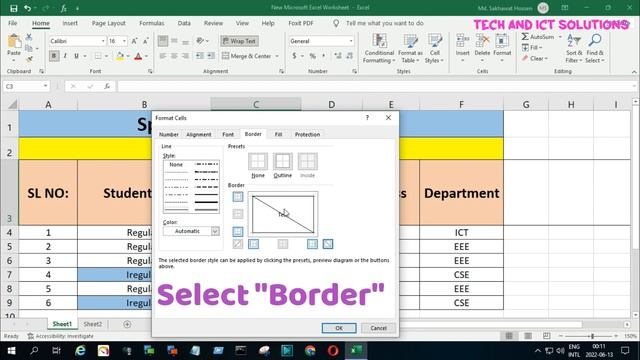640x360 pixels.
Task: Open the Windows Start menu
Action: click(11, 351)
